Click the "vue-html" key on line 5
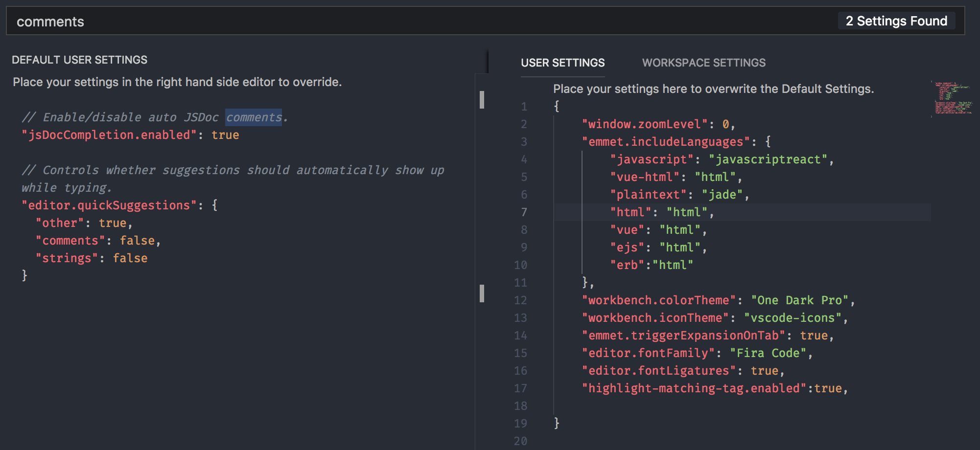Screen dimensions: 980x450 point(645,177)
